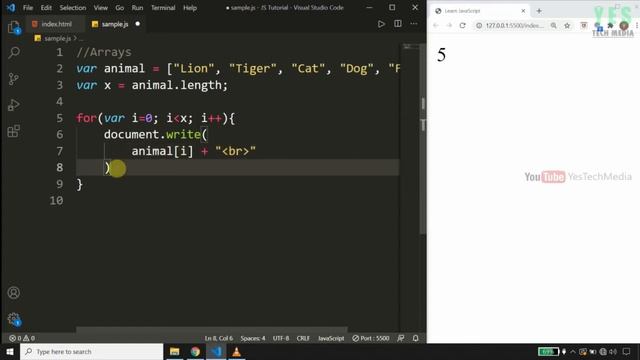Screen dimensions: 640x360
Task: Click Ln 8, Col 6 cursor position
Action: tap(219, 338)
